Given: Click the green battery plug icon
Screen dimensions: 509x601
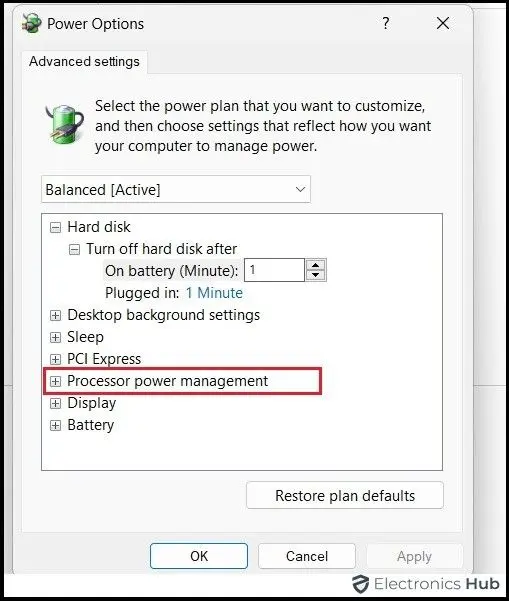Looking at the screenshot, I should coord(65,125).
